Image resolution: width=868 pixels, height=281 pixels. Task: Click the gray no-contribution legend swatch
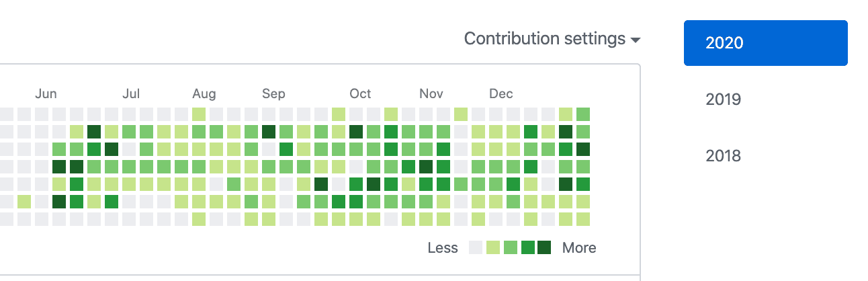point(476,247)
